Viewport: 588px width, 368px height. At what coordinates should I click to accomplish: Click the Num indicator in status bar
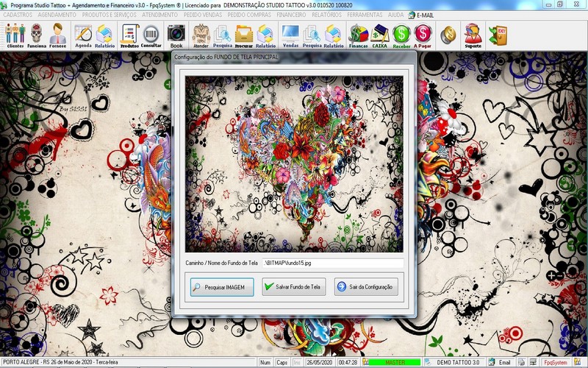tap(265, 362)
